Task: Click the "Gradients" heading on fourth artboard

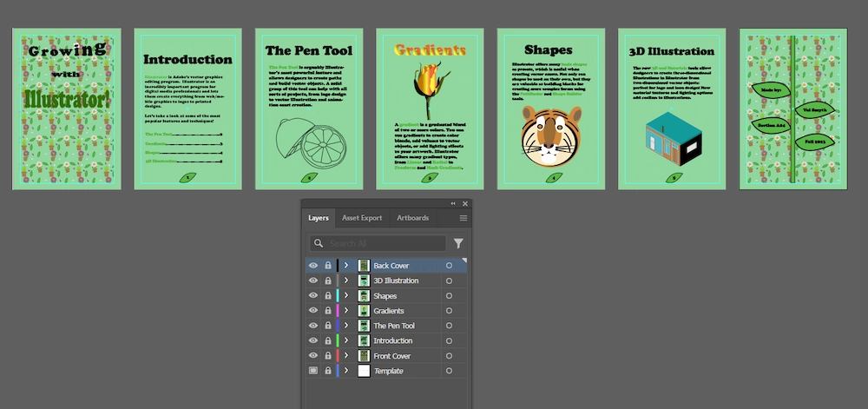Action: 431,51
